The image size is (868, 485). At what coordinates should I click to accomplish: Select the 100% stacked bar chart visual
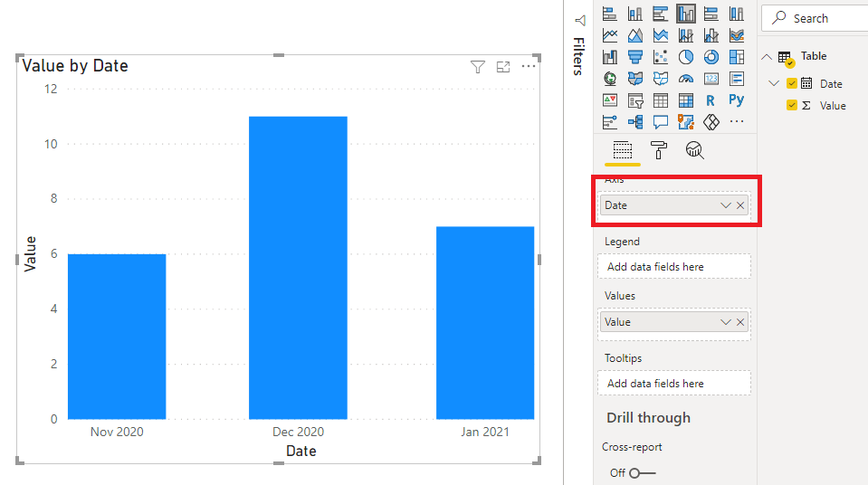(x=711, y=14)
